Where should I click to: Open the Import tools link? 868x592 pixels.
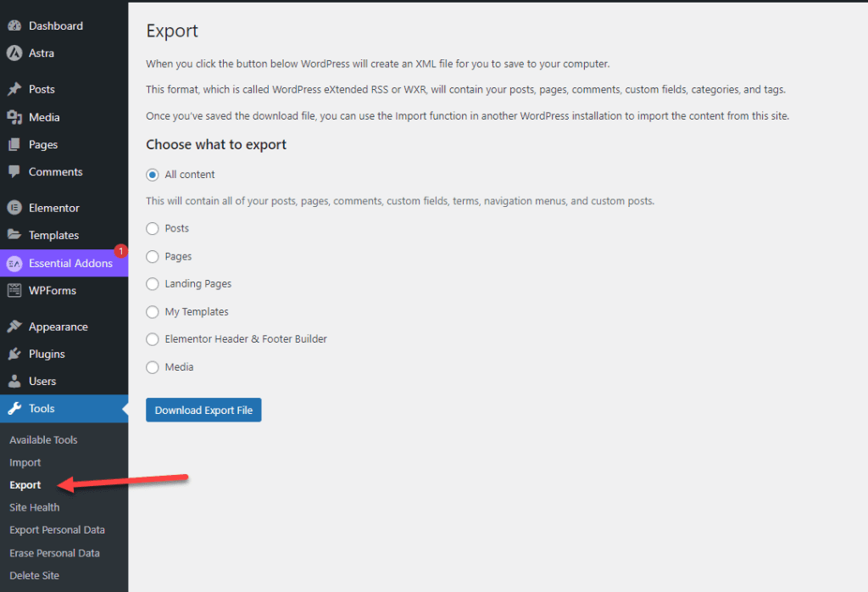point(25,462)
